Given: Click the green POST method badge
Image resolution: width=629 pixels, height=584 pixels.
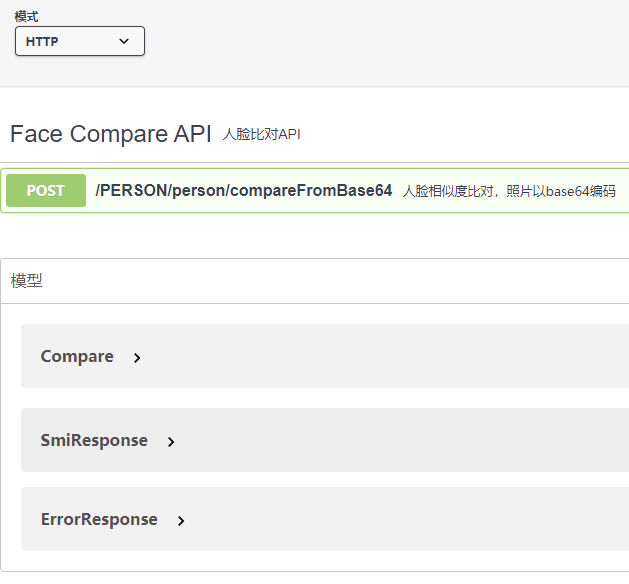Looking at the screenshot, I should click(x=46, y=191).
